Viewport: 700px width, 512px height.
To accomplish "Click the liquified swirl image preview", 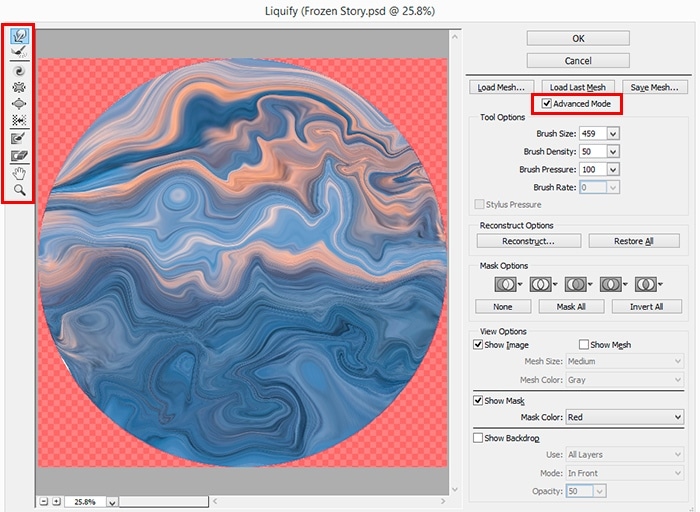I will pyautogui.click(x=243, y=262).
